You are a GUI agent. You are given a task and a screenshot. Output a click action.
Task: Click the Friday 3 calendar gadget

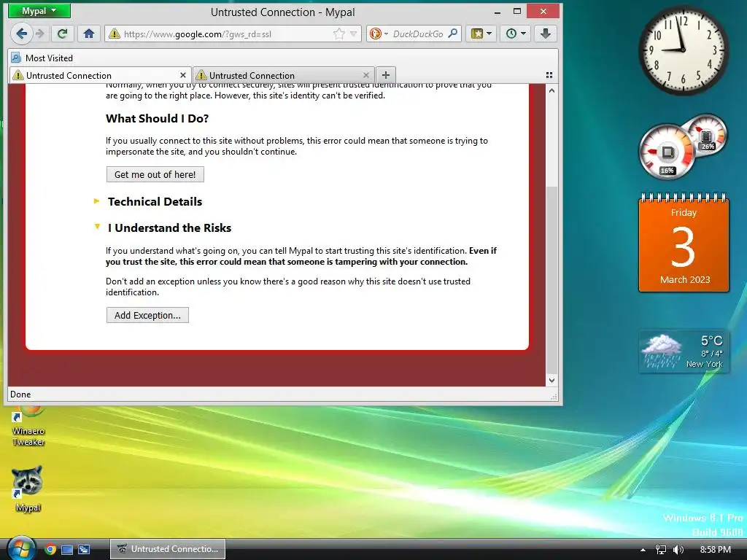(684, 242)
